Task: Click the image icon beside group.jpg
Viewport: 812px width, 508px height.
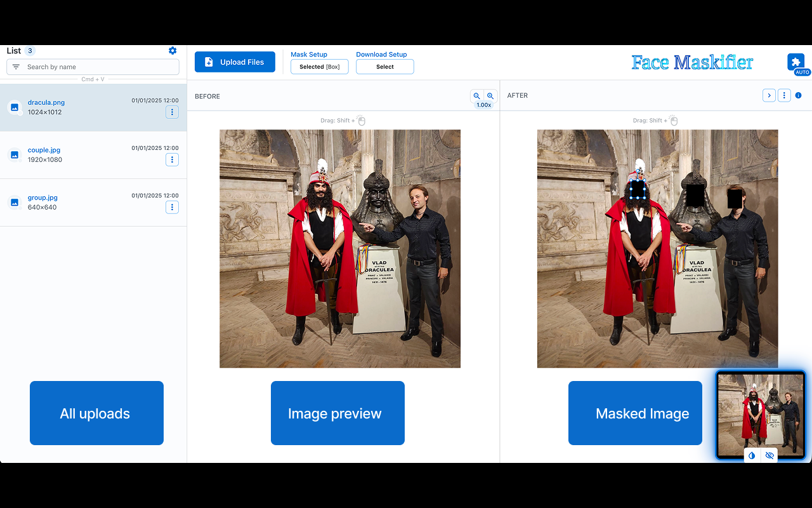Action: click(14, 202)
